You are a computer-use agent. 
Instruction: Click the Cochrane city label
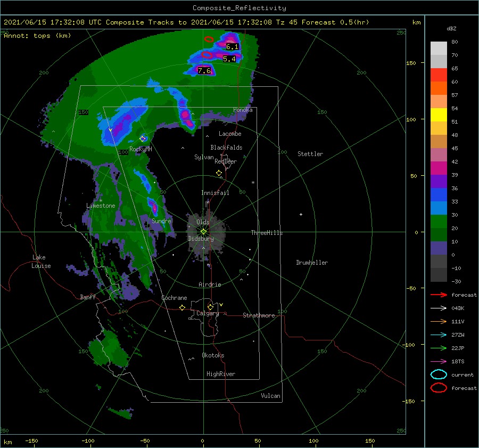tap(174, 298)
